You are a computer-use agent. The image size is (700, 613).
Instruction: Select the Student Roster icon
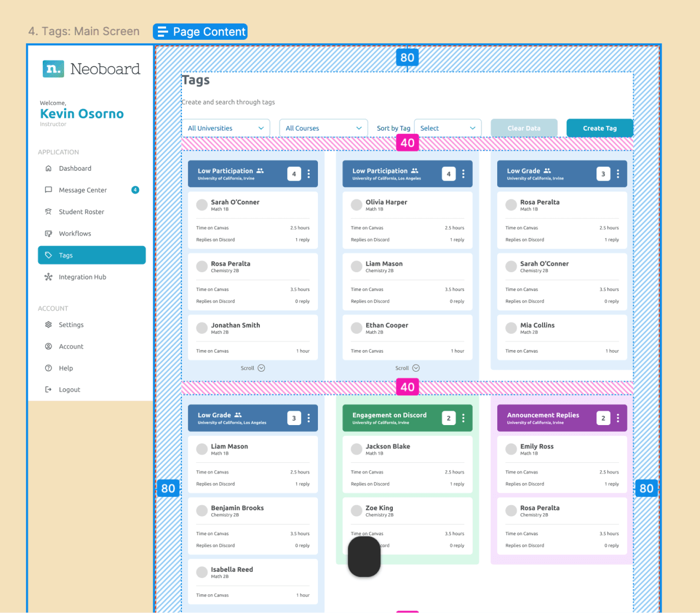pyautogui.click(x=48, y=211)
